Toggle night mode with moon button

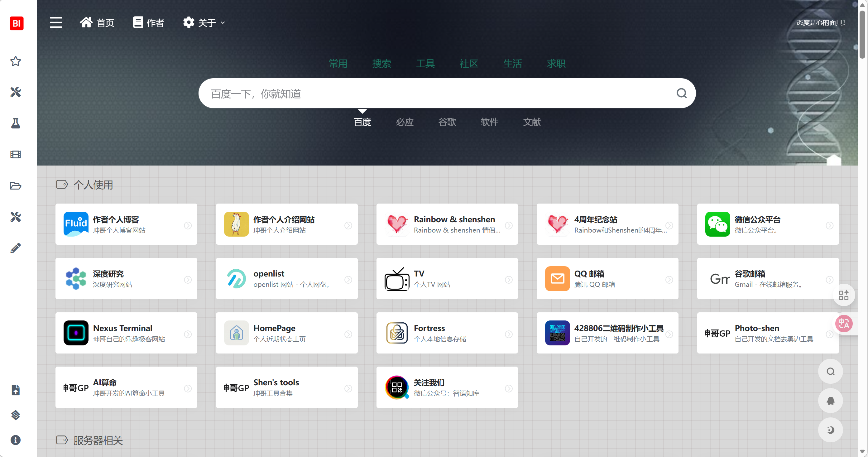pyautogui.click(x=830, y=430)
